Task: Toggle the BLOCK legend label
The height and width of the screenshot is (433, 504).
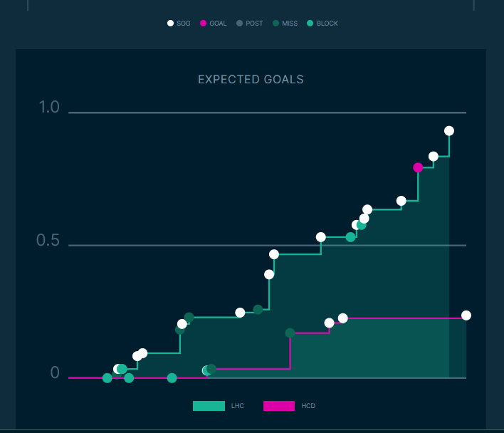Action: (x=327, y=24)
